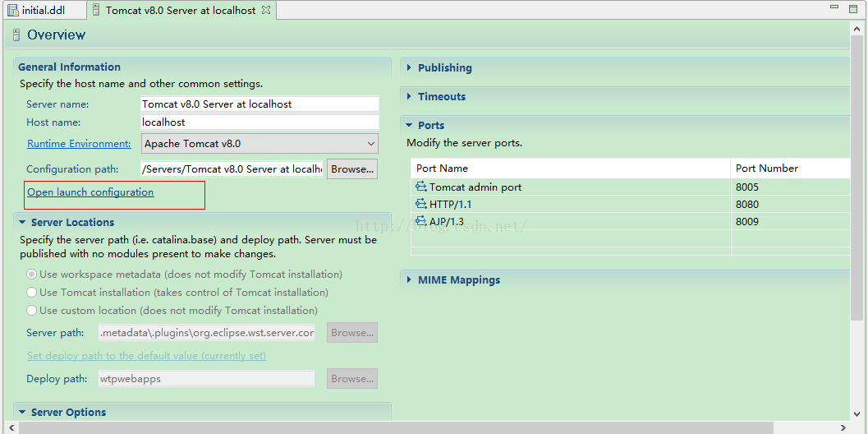Click the AJP/1.3 port icon

pos(421,222)
